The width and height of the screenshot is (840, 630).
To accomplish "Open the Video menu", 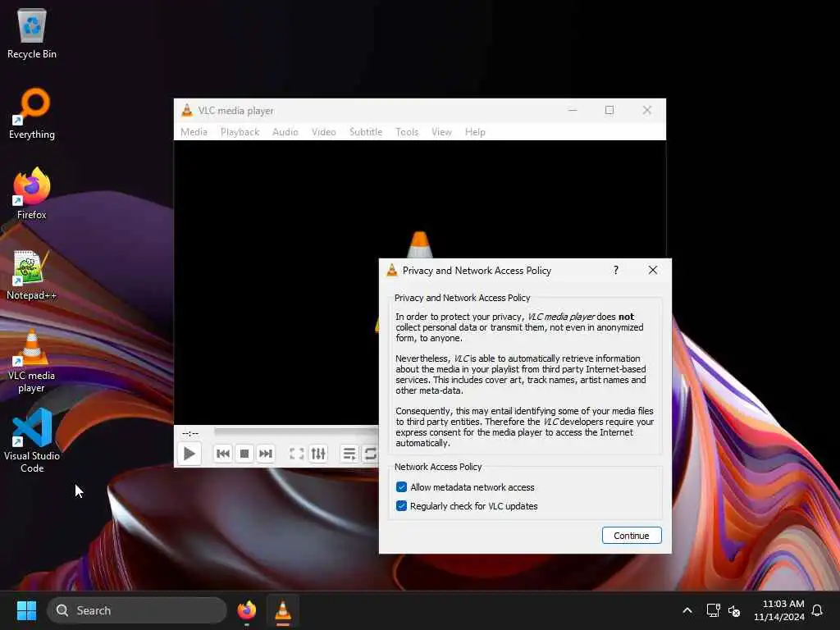I will point(323,132).
